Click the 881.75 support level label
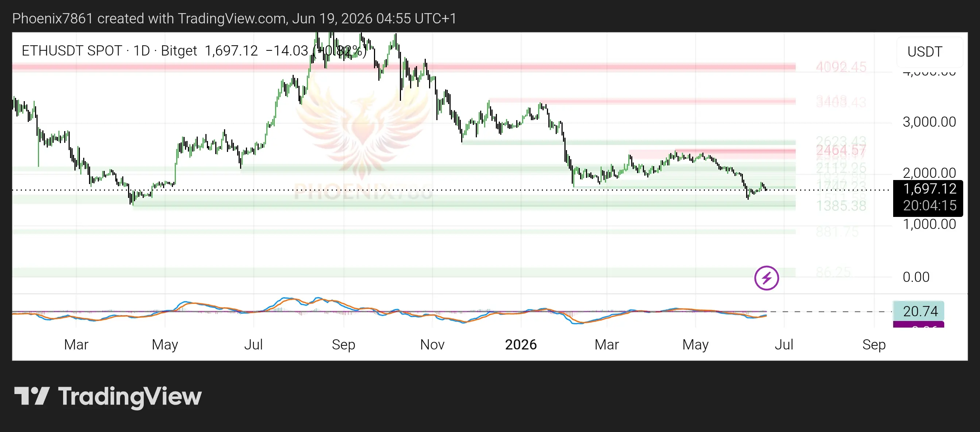The image size is (980, 432). (837, 232)
